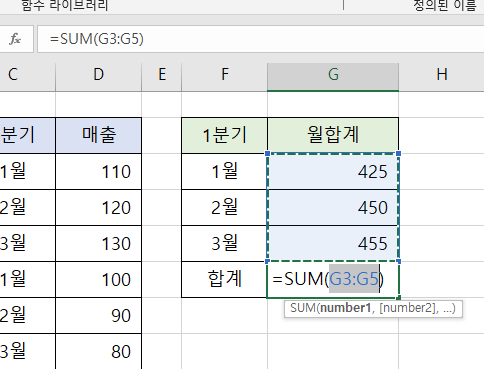
Task: Click the 3월 cell in column F
Action: click(x=225, y=244)
